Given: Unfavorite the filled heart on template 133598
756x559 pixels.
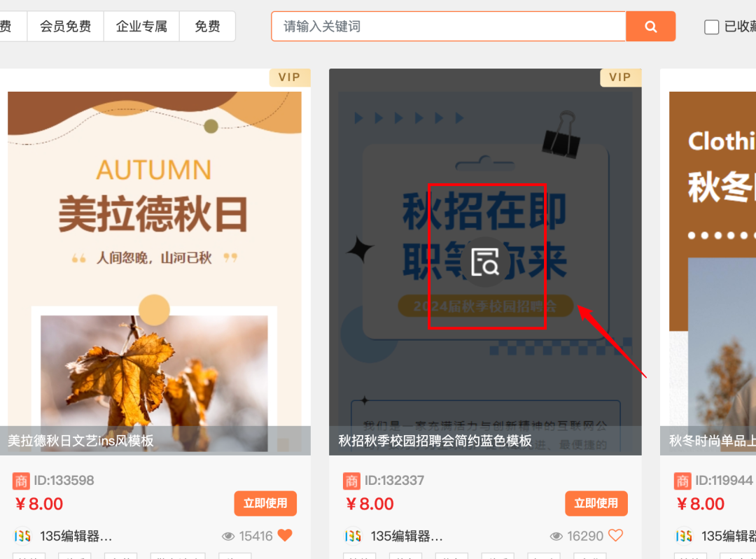Looking at the screenshot, I should tap(285, 535).
